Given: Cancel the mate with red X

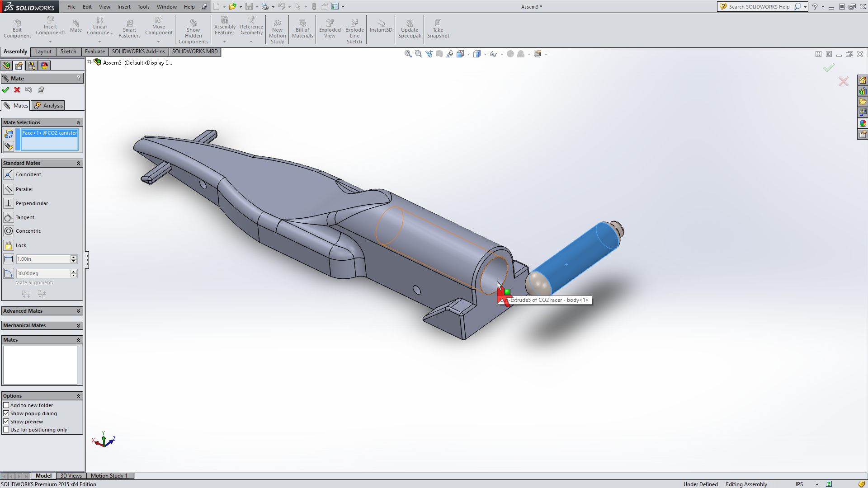Looking at the screenshot, I should pos(17,90).
